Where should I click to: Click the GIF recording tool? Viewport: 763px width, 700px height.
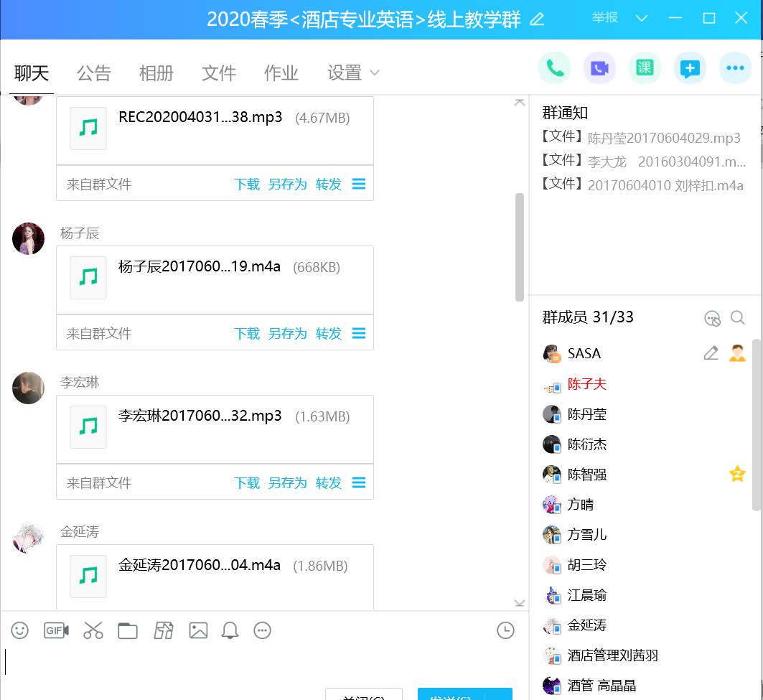point(56,630)
